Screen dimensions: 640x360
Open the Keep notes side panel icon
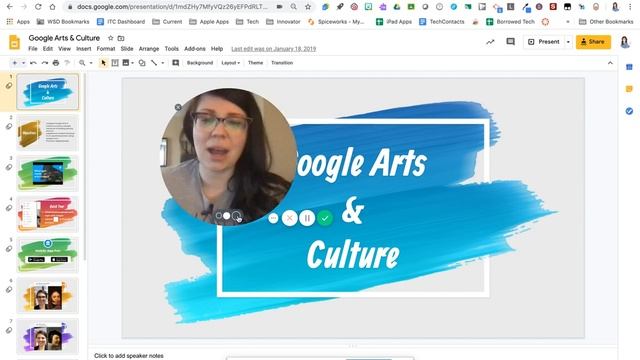point(629,89)
